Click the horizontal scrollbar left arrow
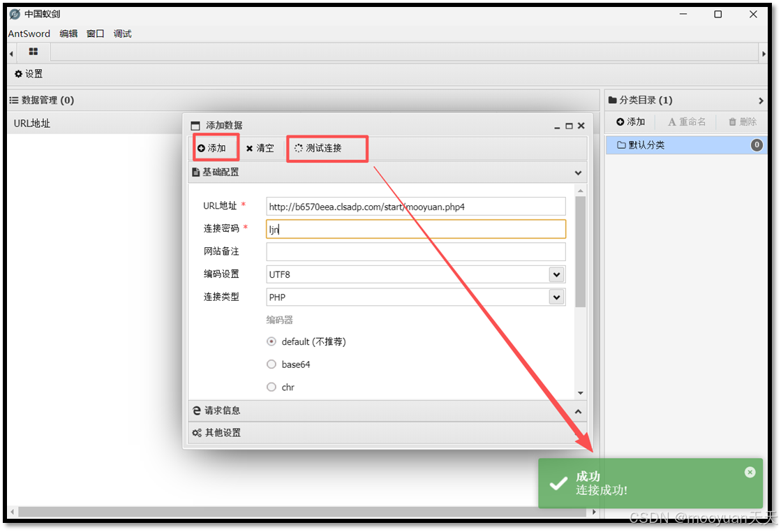Screen dimensions: 781x532 (x=12, y=512)
